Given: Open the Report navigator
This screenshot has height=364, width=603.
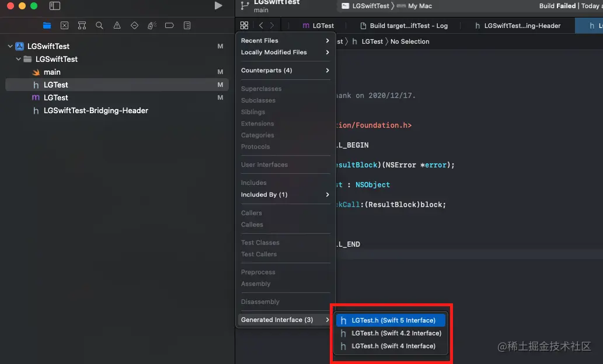Looking at the screenshot, I should (x=187, y=25).
